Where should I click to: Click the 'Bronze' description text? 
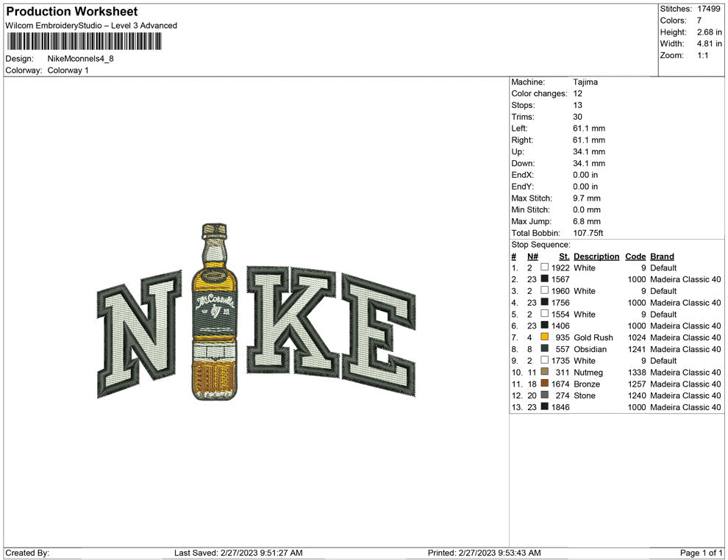(x=587, y=384)
